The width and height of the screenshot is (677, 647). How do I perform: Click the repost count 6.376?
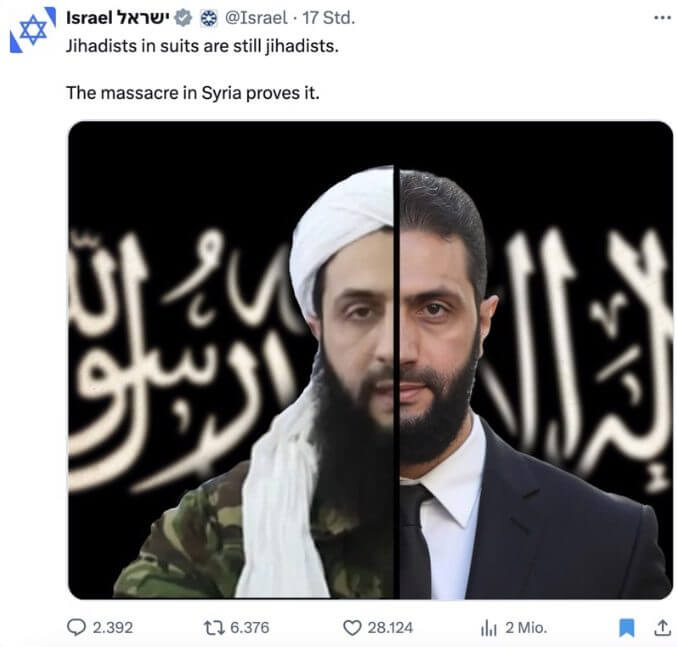pos(250,628)
